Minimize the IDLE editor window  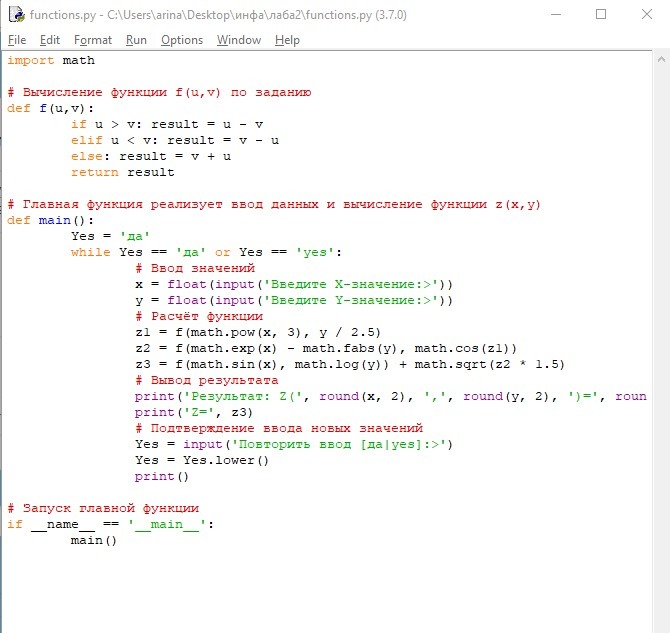click(x=556, y=15)
